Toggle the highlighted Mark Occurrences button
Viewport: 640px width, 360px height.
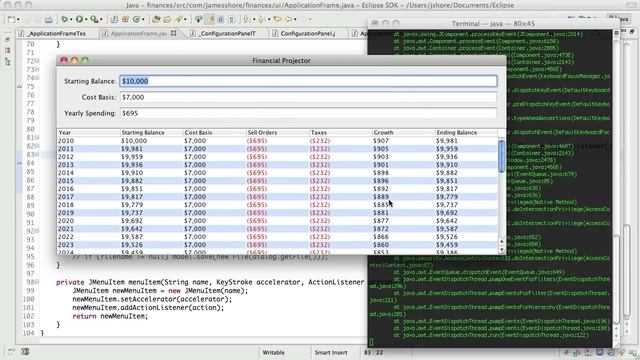[x=210, y=19]
